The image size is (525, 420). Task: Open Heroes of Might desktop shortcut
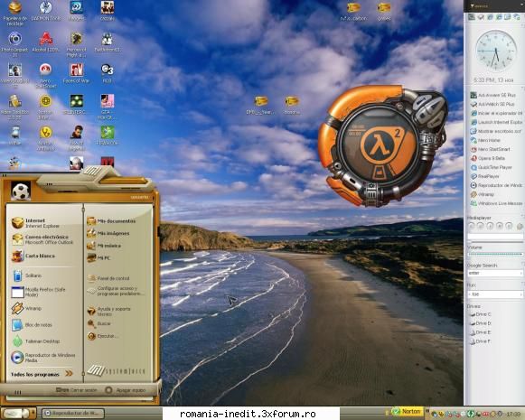(76, 44)
